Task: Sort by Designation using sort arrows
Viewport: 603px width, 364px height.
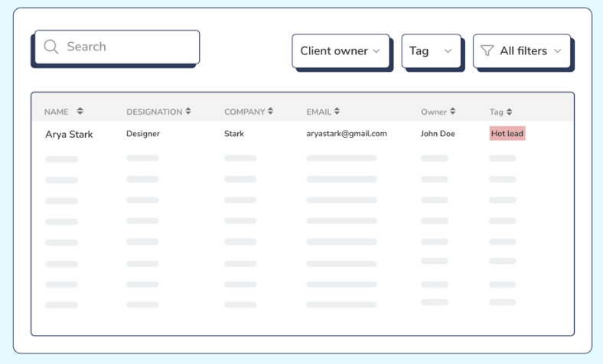Action: [x=187, y=112]
